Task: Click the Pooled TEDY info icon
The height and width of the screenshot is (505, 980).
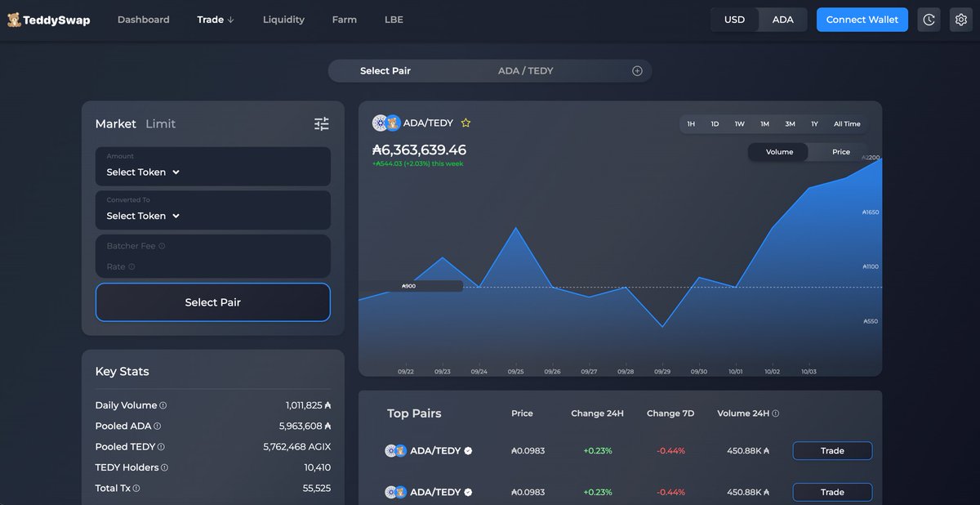Action: click(162, 447)
